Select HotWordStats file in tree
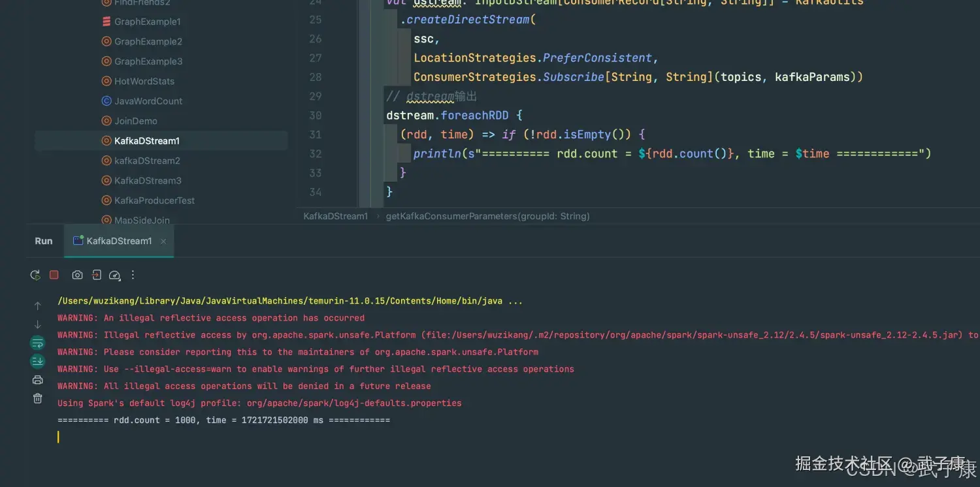Screen dimensions: 980x487 point(144,81)
